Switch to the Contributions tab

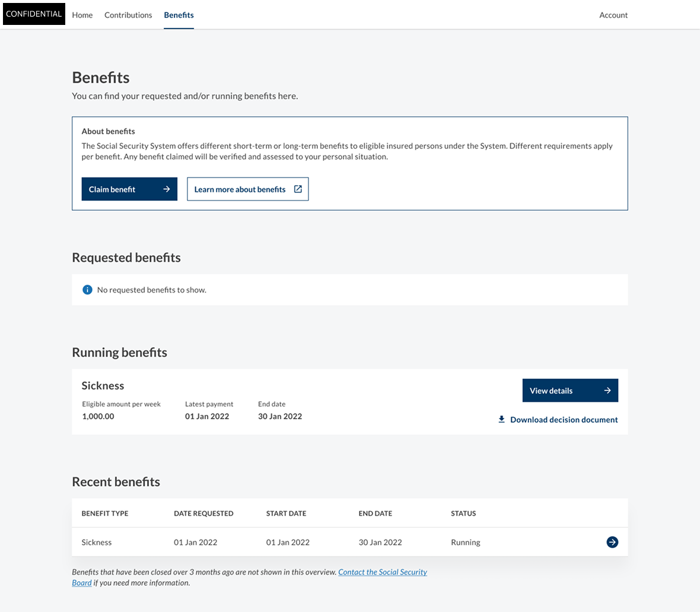point(128,15)
